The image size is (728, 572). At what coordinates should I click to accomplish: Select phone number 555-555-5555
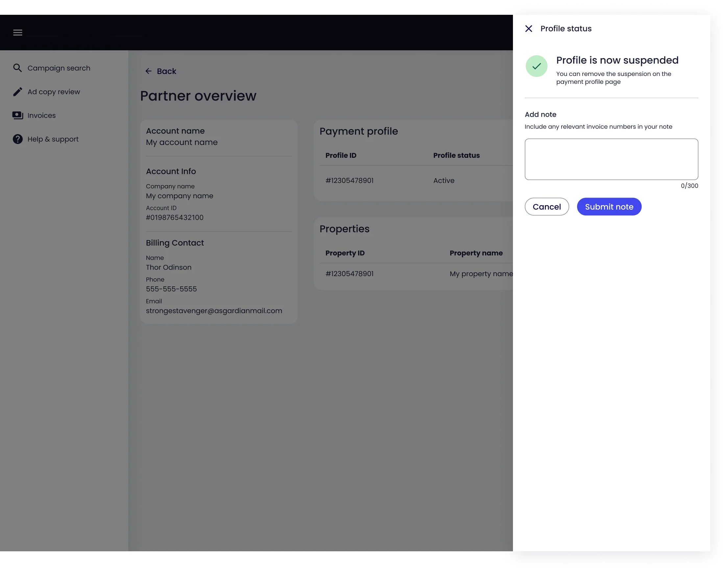click(x=171, y=289)
